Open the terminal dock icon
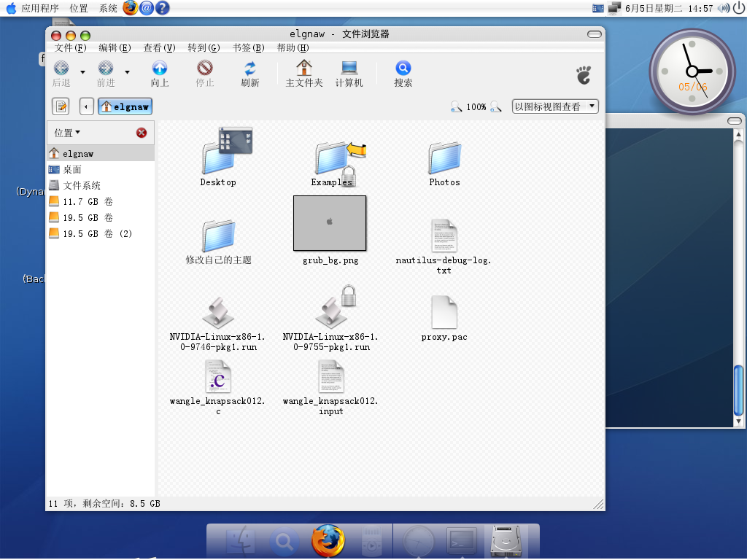Viewport: 747px width, 560px height. (461, 541)
